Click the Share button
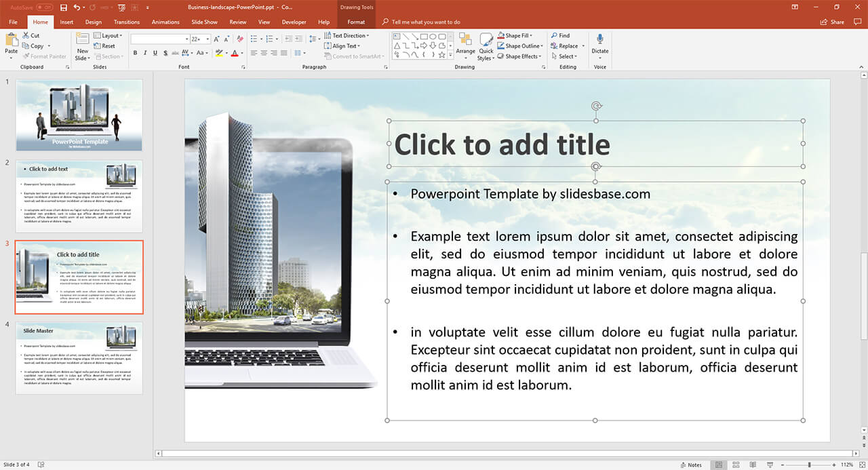The width and height of the screenshot is (868, 470). (x=832, y=22)
